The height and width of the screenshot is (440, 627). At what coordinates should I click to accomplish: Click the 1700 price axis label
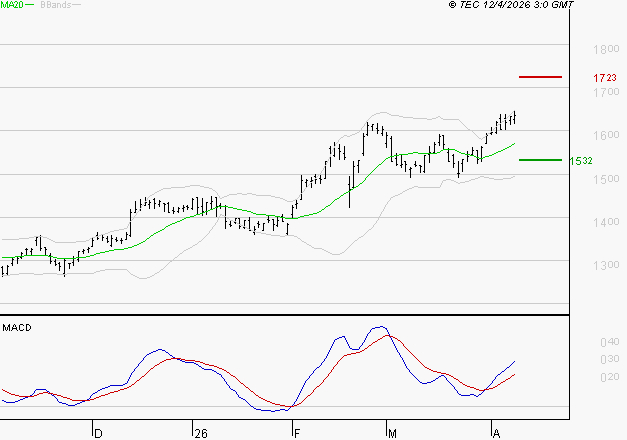606,92
